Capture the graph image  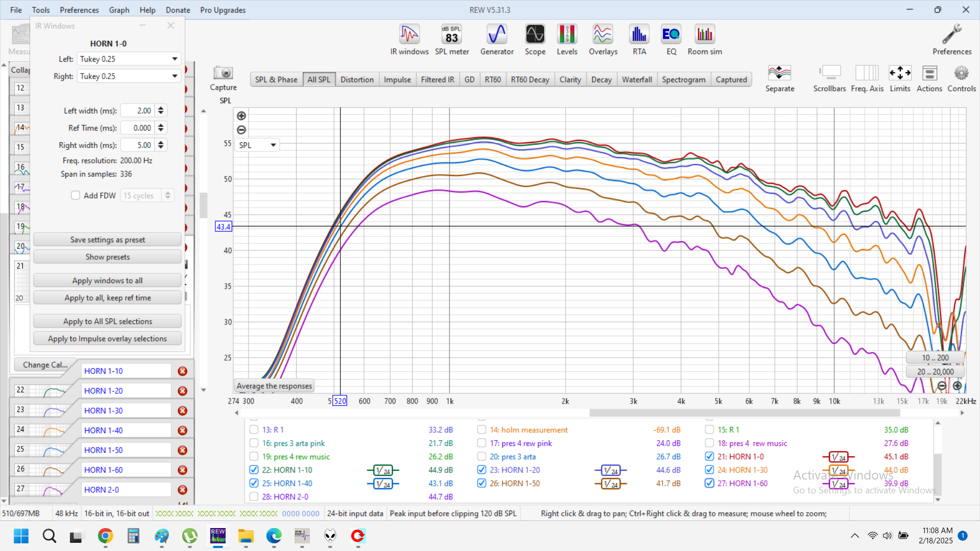tap(223, 78)
